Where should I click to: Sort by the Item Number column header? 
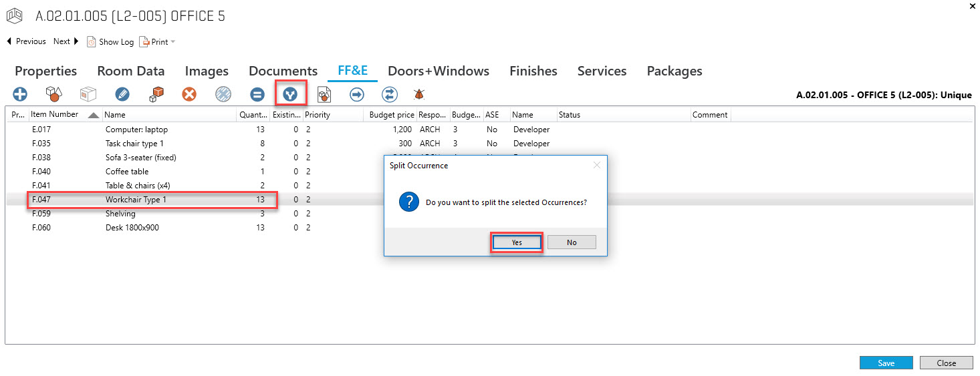point(55,115)
